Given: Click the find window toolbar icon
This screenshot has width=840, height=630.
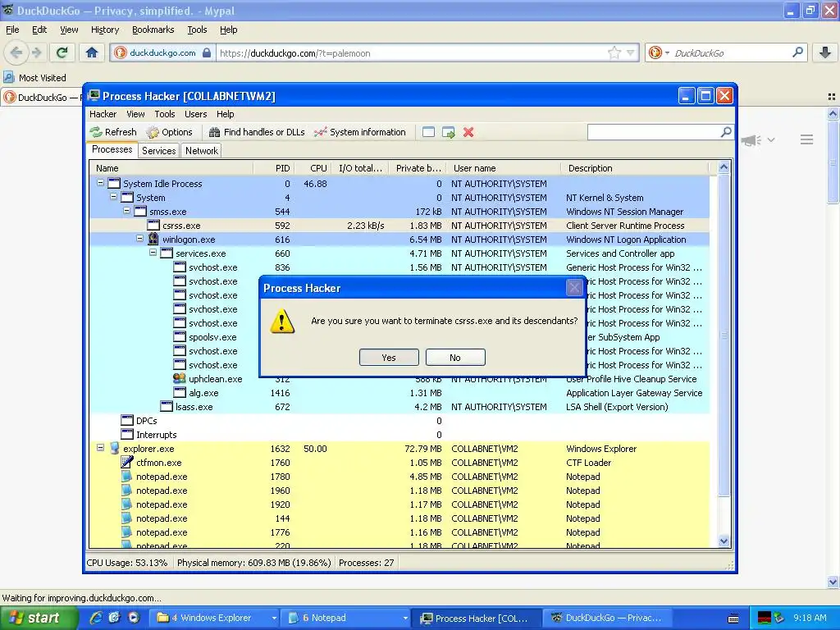Looking at the screenshot, I should tap(428, 132).
